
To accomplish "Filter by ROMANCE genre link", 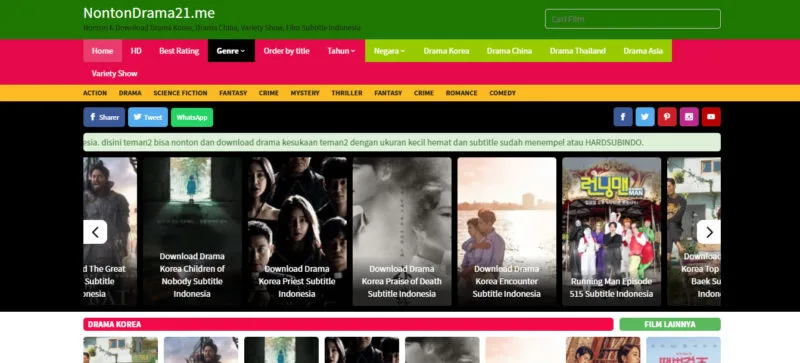I will 462,93.
